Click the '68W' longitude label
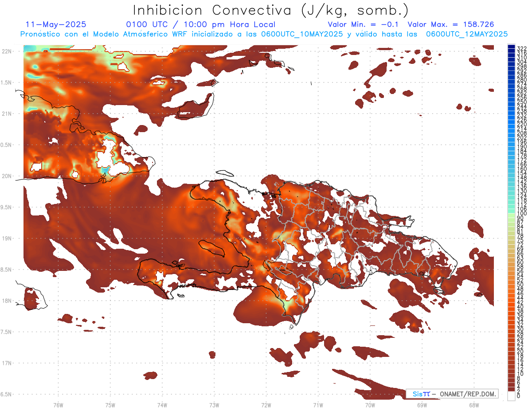Screen dimensions: 532x411 click(473, 405)
